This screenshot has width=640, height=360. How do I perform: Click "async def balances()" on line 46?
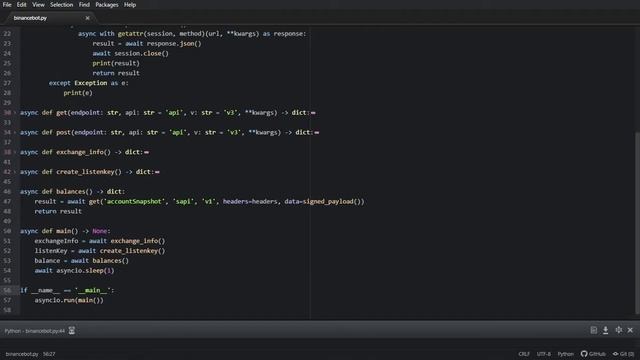[x=56, y=191]
